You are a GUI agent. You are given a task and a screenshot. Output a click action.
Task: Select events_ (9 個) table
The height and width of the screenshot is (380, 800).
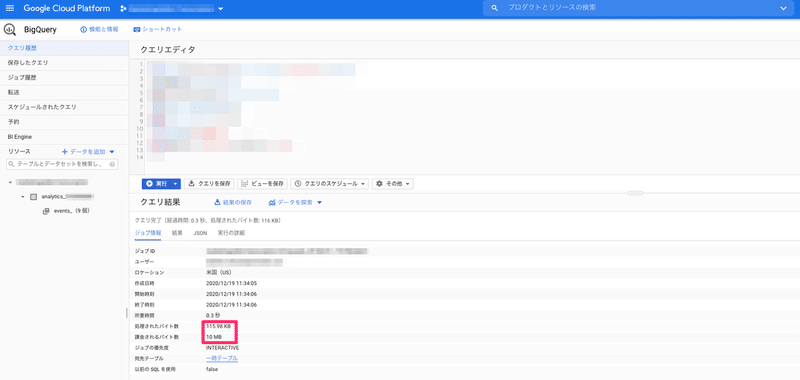click(x=72, y=211)
